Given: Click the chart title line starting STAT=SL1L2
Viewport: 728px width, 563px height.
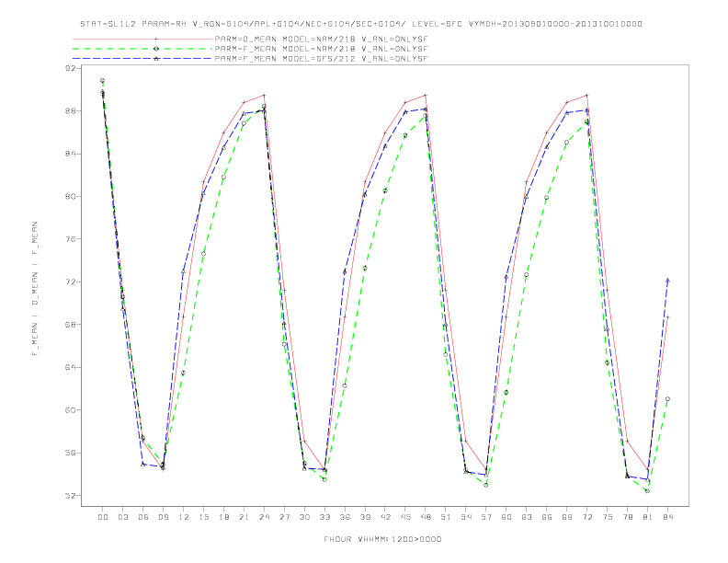Looking at the screenshot, I should (360, 24).
